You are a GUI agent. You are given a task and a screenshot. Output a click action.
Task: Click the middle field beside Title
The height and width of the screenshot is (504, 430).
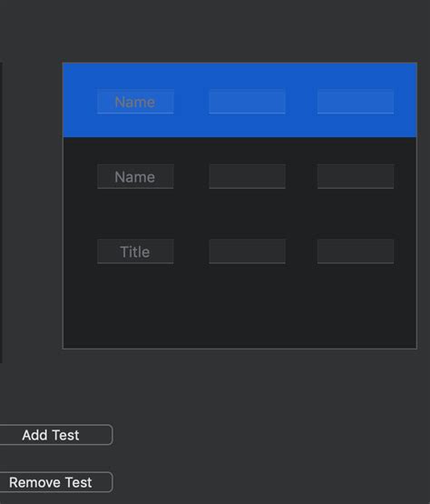(x=248, y=252)
